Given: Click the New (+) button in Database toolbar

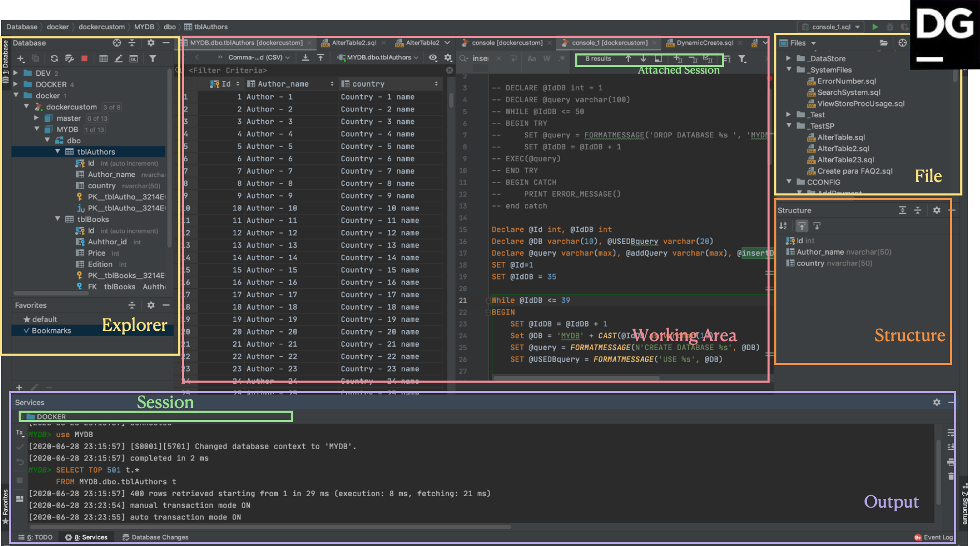Looking at the screenshot, I should click(x=21, y=59).
